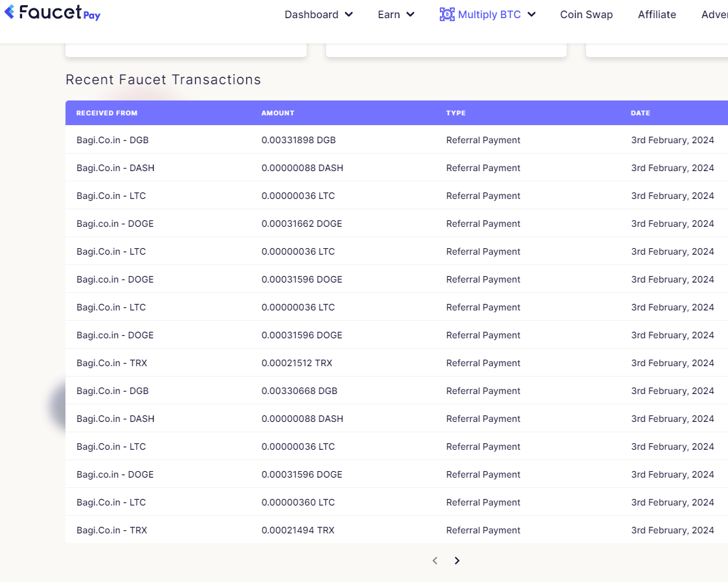
Task: Click Bagi.Co.in - LTC in 0.00000360 row
Action: coord(111,502)
